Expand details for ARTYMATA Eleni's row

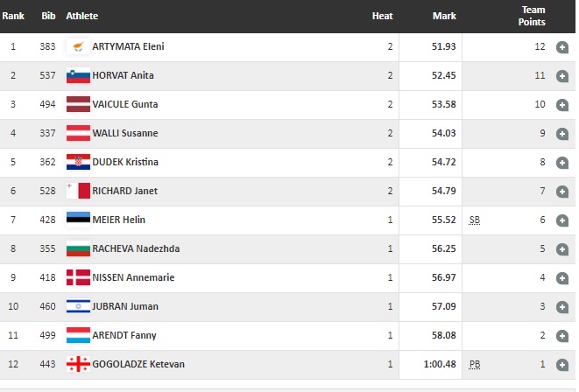click(x=562, y=47)
